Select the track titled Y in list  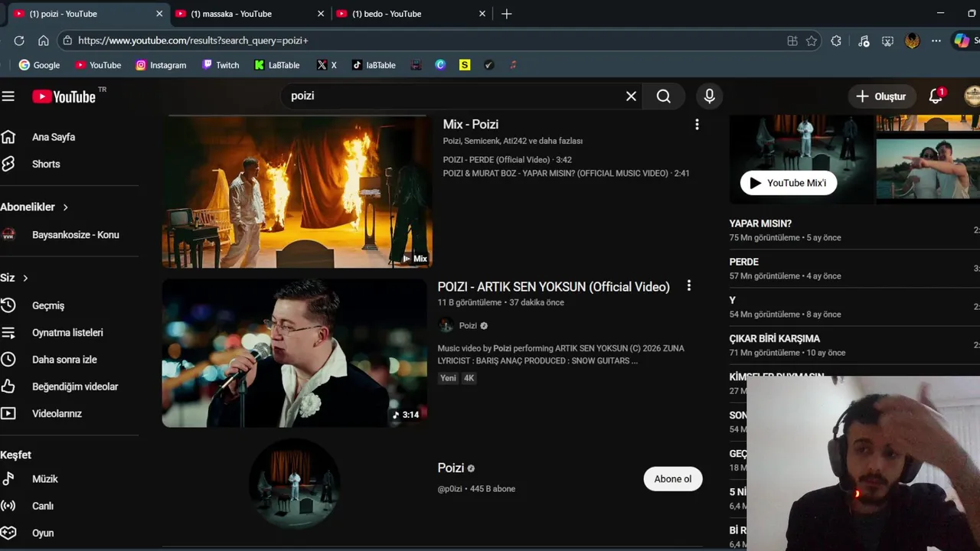pyautogui.click(x=732, y=300)
